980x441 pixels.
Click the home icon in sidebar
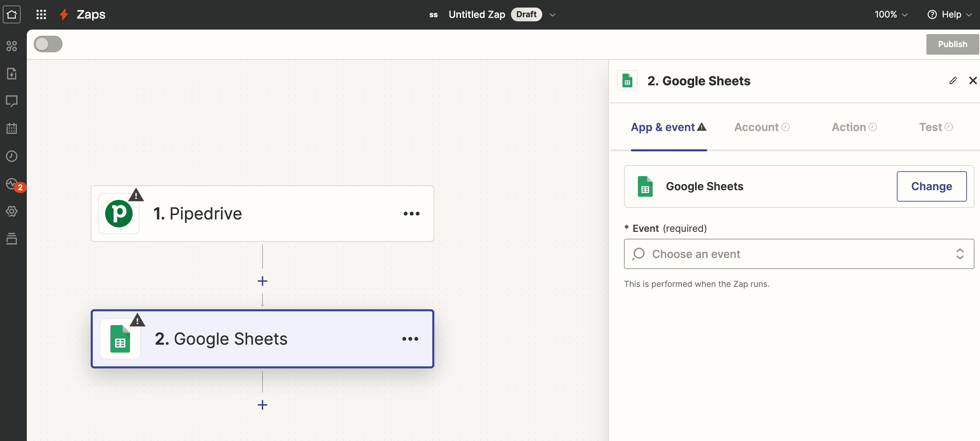coord(13,14)
